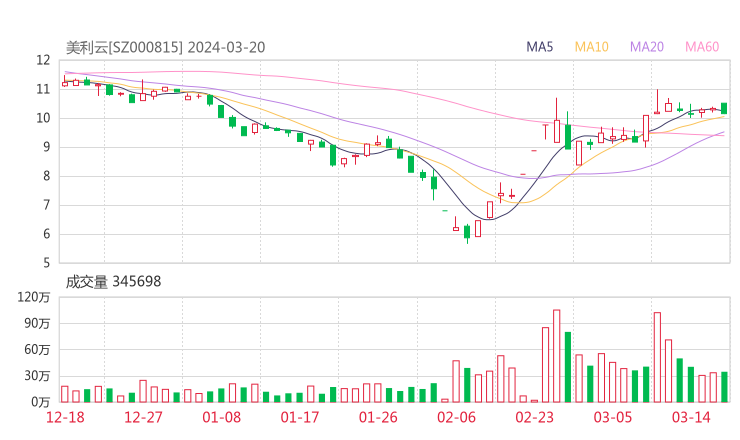
Task: Click the 0万 volume axis label
Action: 41,402
